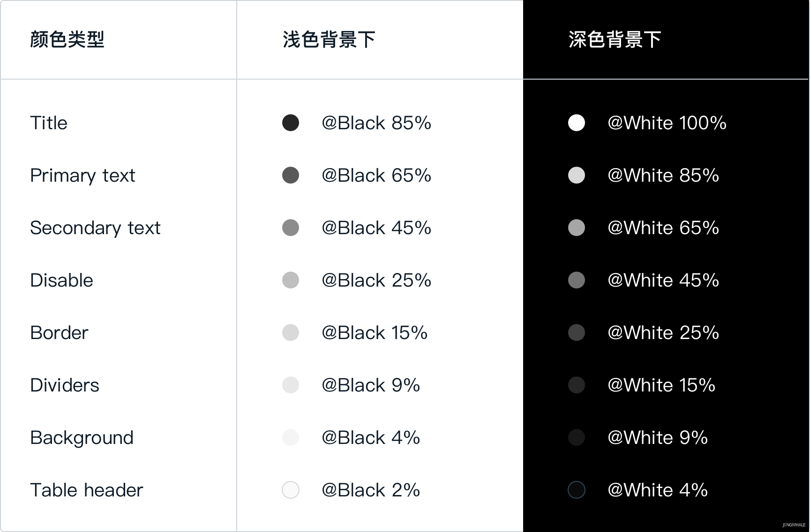The height and width of the screenshot is (532, 810).
Task: Select the @White 25% dark swatch
Action: coord(577,332)
